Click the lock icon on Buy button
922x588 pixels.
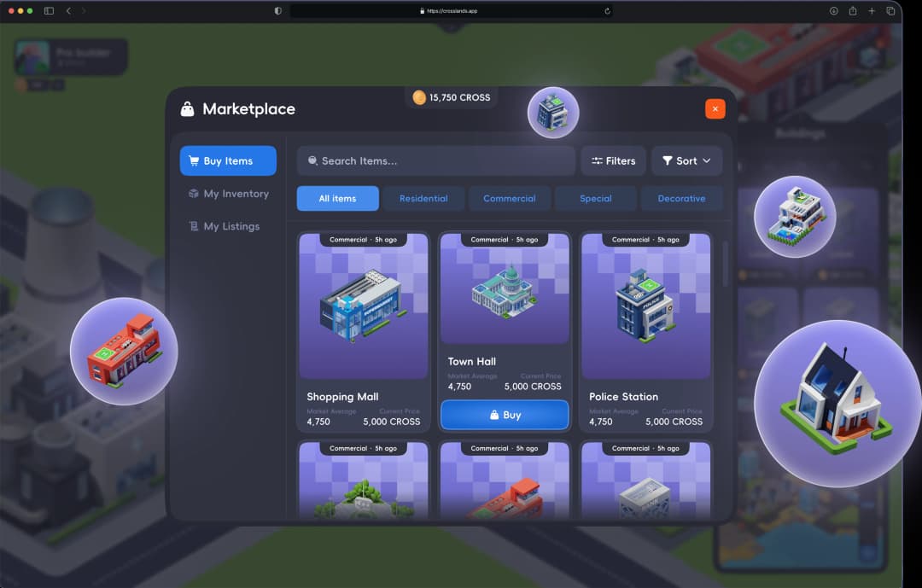click(494, 415)
